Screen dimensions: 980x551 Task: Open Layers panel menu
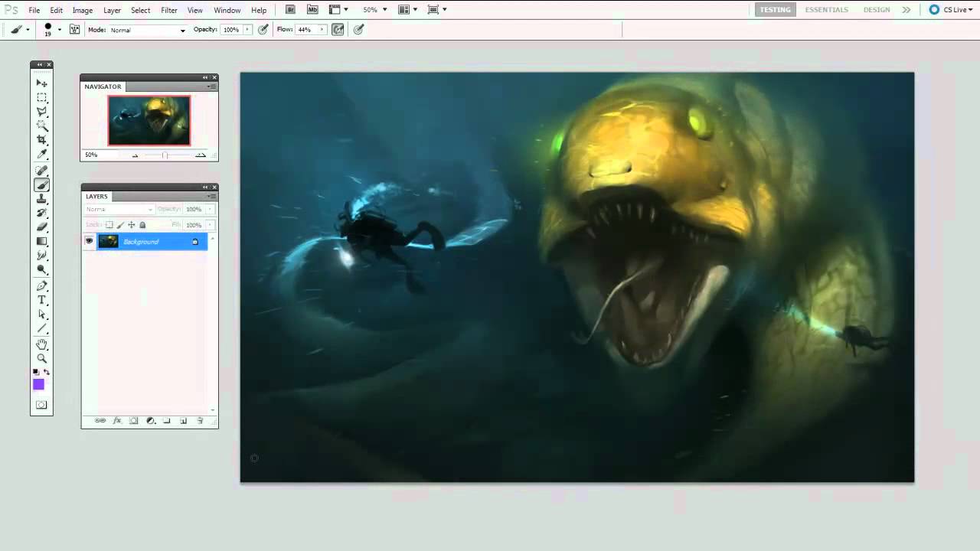pos(212,197)
